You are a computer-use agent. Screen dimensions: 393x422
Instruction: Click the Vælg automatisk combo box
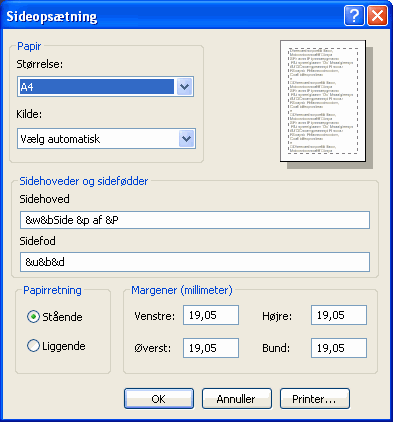click(106, 139)
